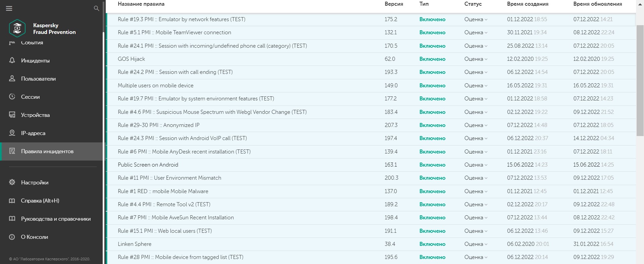
Task: Click the bell icon for Инциденты
Action: tap(12, 60)
